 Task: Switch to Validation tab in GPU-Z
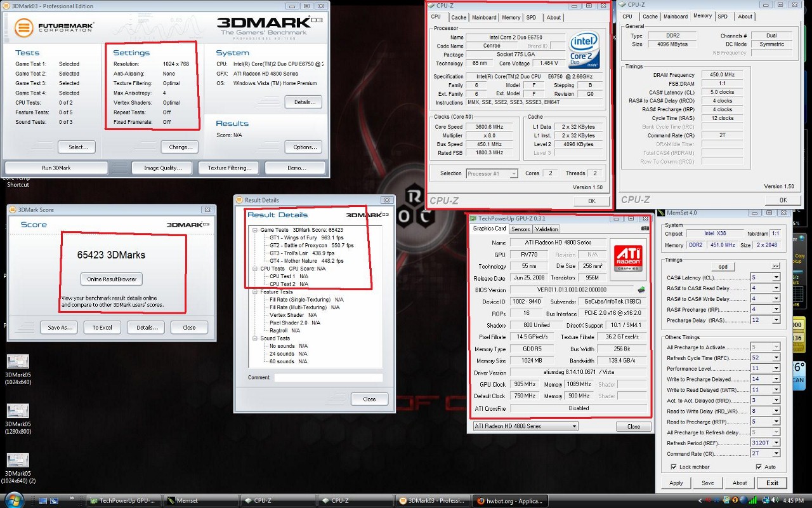pos(547,229)
